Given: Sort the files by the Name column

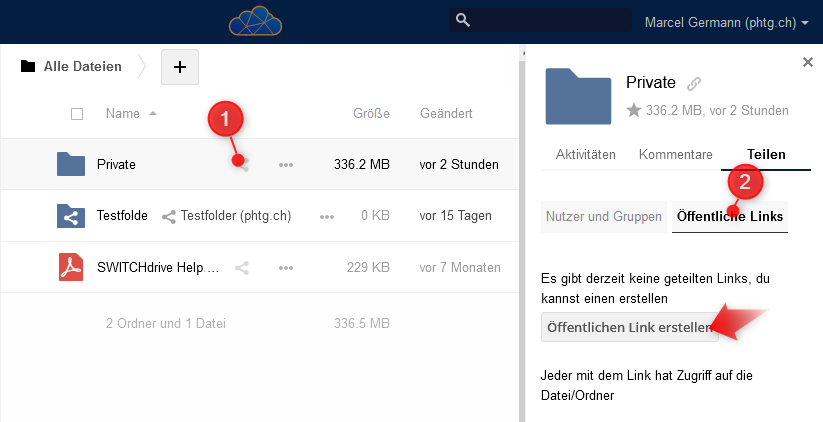Looking at the screenshot, I should tap(123, 114).
